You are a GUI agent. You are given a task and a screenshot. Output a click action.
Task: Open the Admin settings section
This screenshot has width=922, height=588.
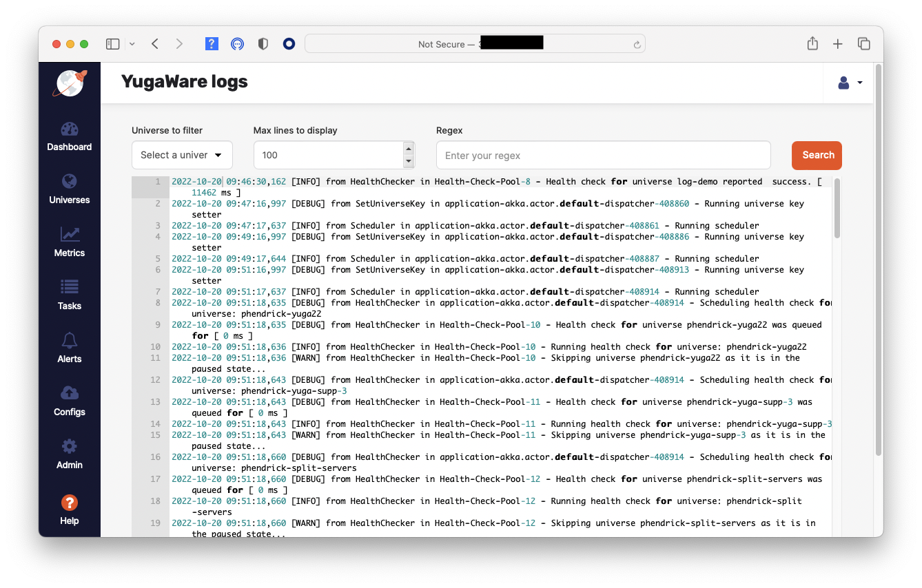[70, 454]
